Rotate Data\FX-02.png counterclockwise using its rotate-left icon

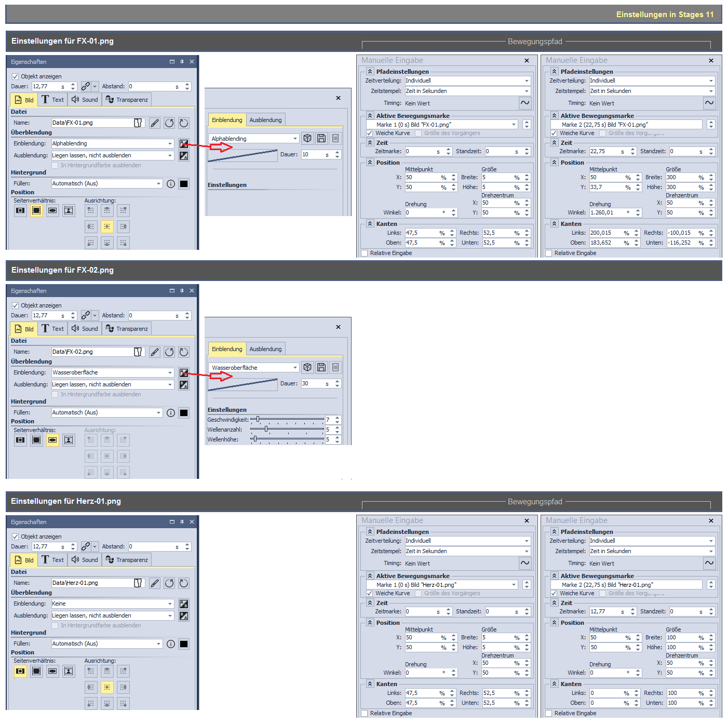pos(169,352)
